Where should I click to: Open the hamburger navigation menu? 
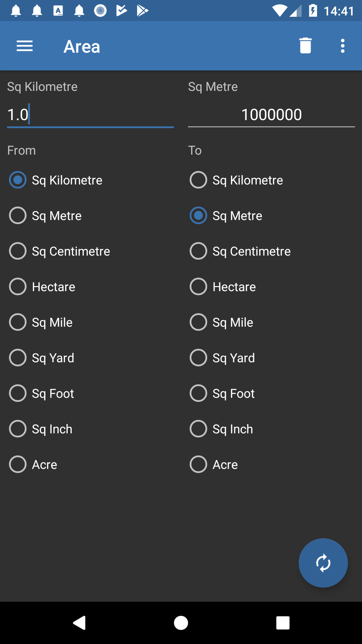pyautogui.click(x=24, y=46)
